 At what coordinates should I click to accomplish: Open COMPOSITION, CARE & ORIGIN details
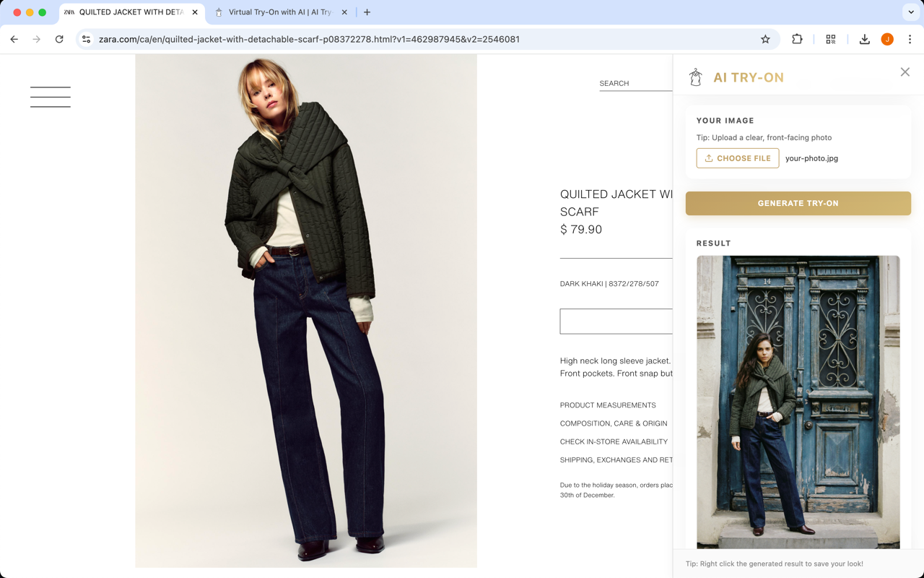pyautogui.click(x=613, y=423)
